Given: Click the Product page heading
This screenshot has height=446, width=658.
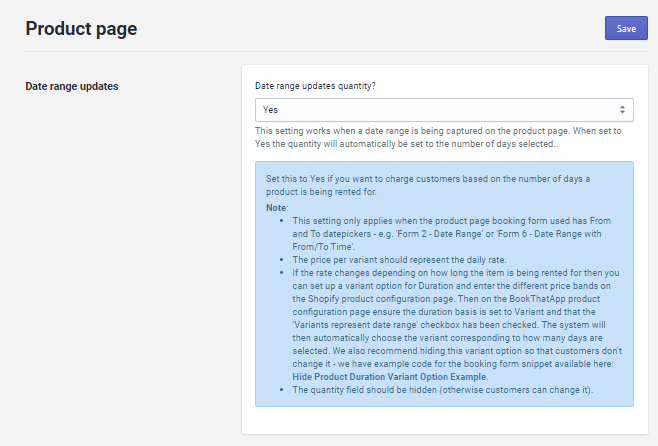Looking at the screenshot, I should coord(81,29).
